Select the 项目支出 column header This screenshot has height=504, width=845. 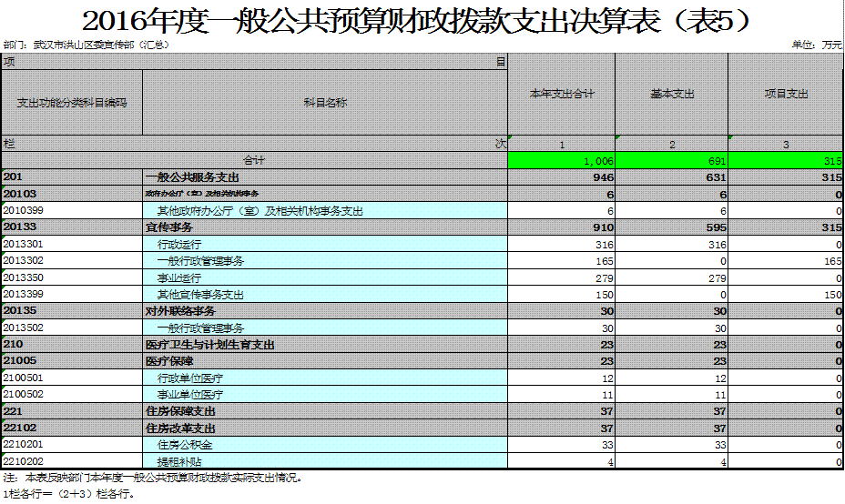(786, 94)
